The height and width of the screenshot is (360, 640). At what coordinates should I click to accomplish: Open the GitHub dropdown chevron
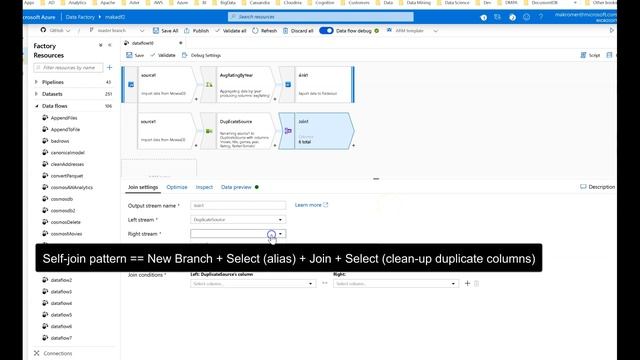click(x=68, y=31)
